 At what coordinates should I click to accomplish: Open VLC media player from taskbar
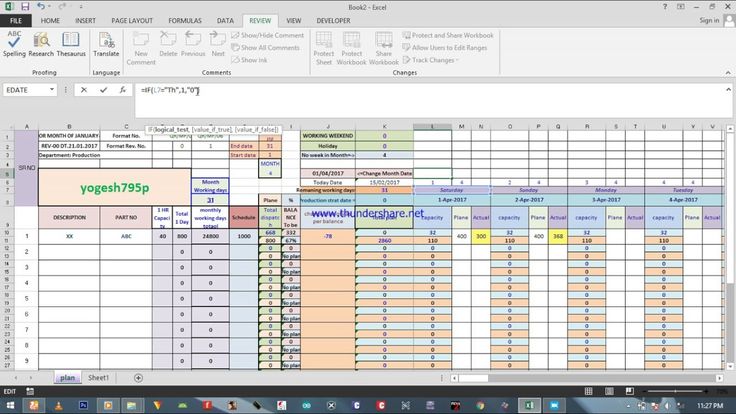click(x=58, y=405)
